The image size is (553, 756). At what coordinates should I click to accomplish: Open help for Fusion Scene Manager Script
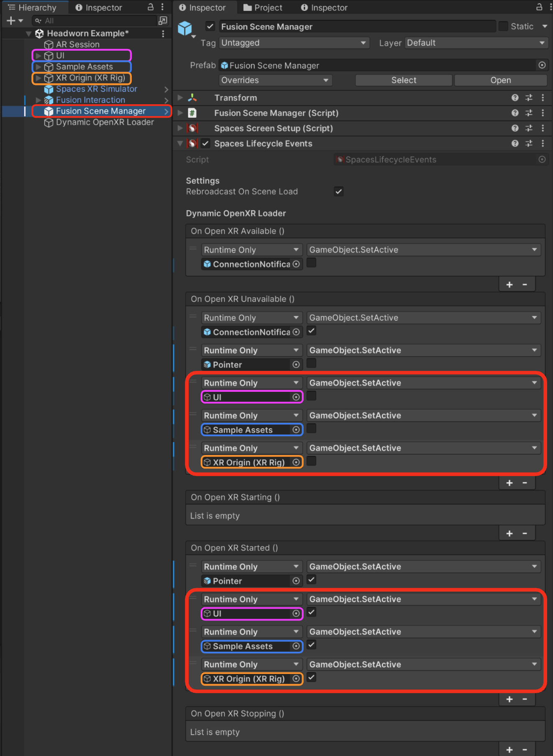(x=515, y=113)
